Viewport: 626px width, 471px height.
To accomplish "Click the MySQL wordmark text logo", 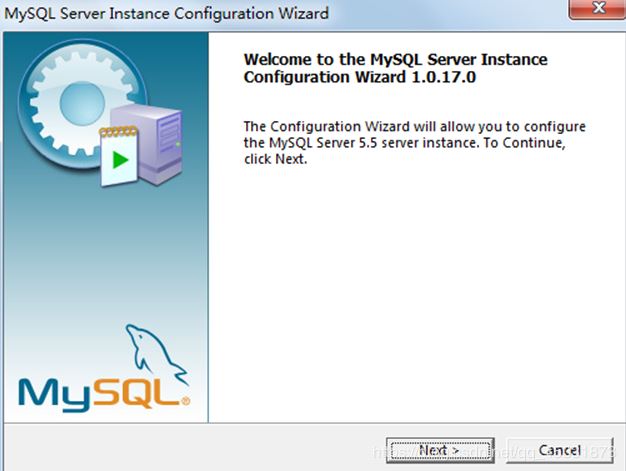I will coord(98,391).
